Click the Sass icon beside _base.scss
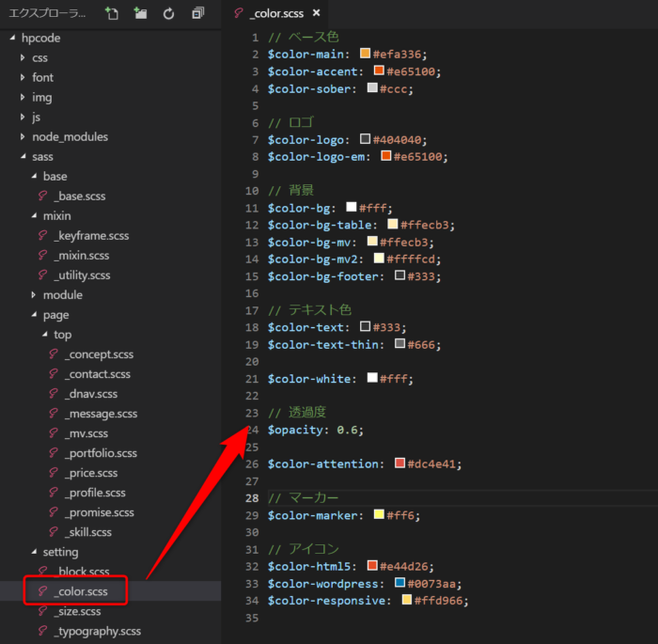The height and width of the screenshot is (644, 658). [42, 196]
